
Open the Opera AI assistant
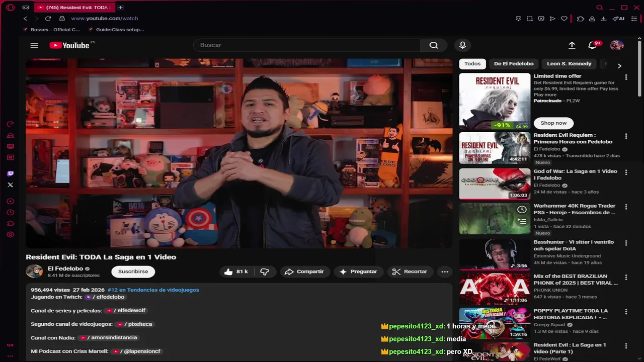(x=618, y=19)
